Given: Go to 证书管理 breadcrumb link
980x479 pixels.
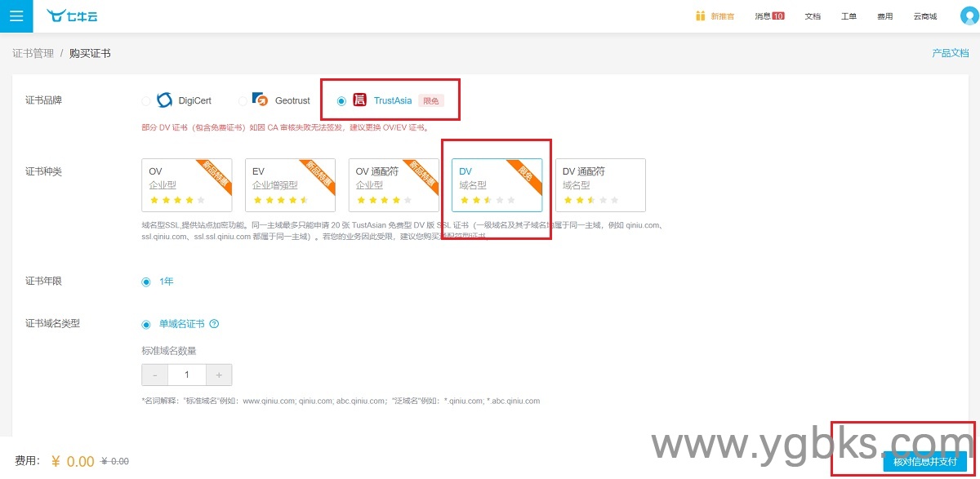Looking at the screenshot, I should point(33,53).
